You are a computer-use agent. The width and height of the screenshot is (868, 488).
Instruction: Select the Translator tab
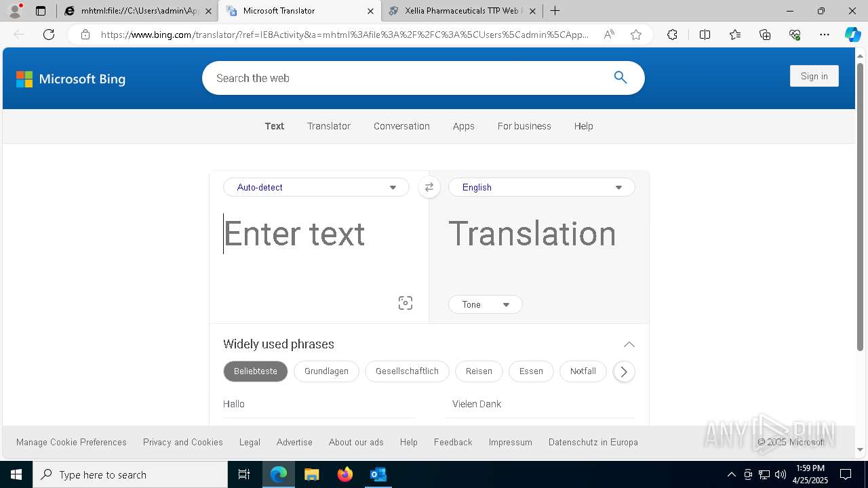coord(329,126)
